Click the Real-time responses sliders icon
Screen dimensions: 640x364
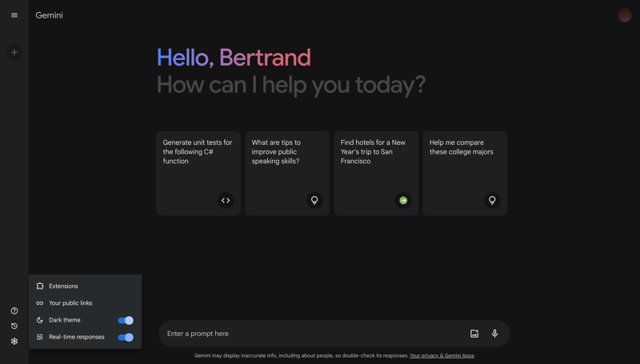(x=39, y=337)
